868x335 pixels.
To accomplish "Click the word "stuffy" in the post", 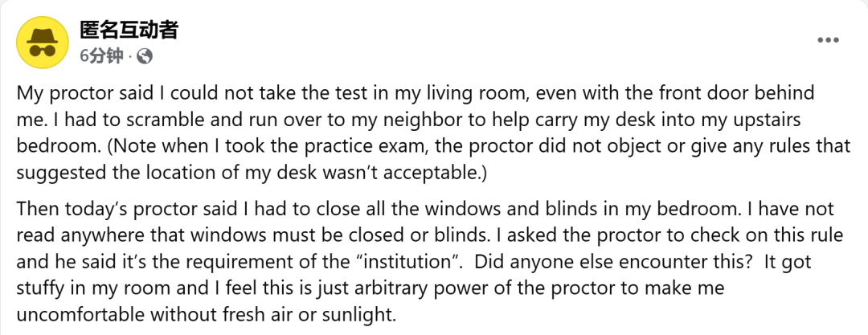I will [x=43, y=288].
